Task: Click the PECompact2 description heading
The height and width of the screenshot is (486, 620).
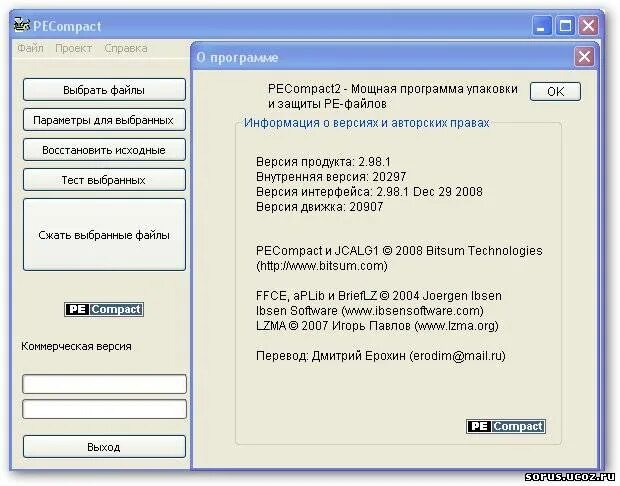Action: 393,96
